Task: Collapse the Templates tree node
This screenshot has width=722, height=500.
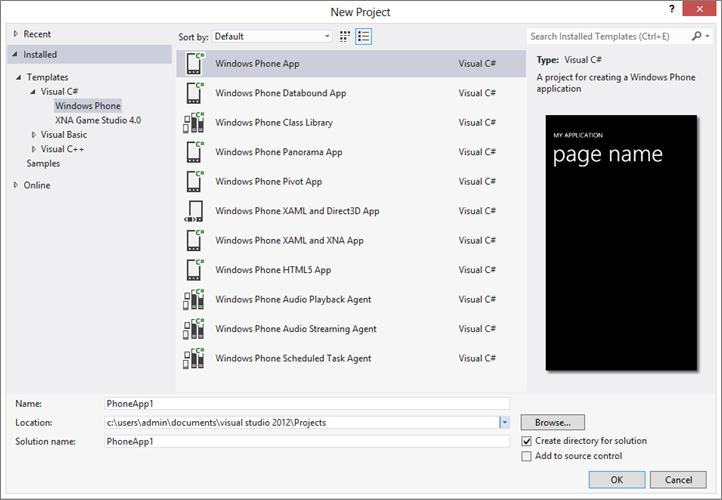Action: tap(18, 77)
